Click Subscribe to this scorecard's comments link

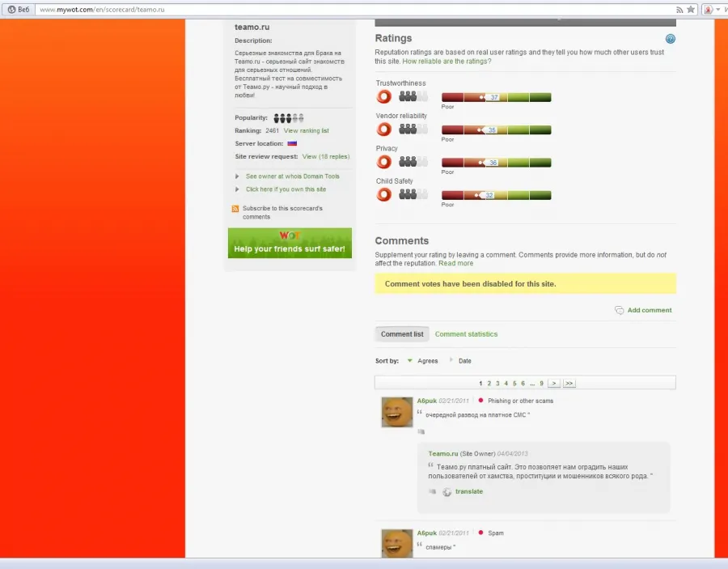(282, 213)
